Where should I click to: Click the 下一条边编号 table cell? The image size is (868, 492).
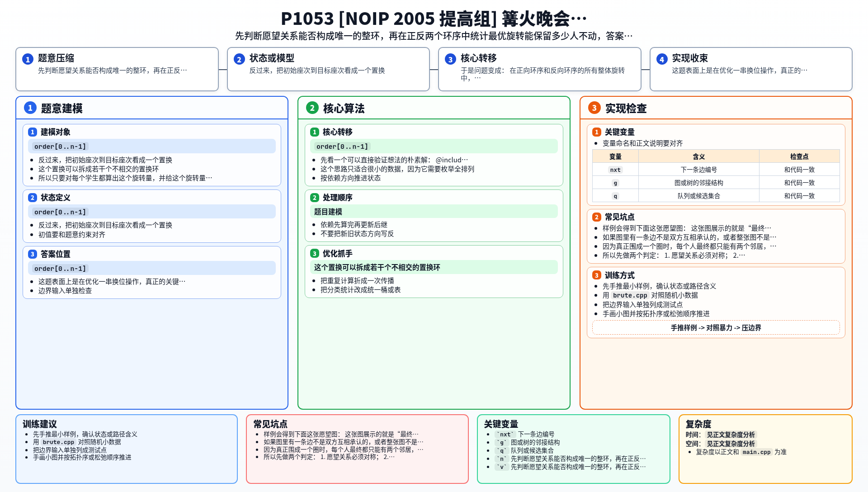(x=699, y=170)
